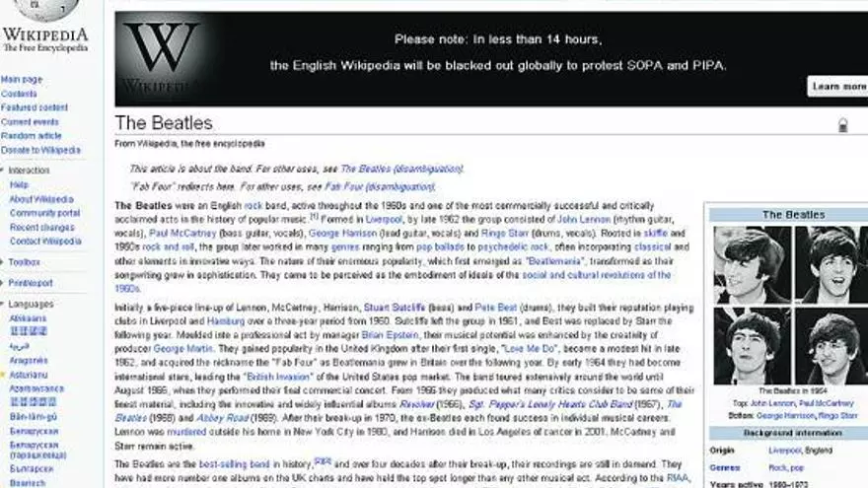
Task: Click Community portal in sidebar
Action: 44,213
